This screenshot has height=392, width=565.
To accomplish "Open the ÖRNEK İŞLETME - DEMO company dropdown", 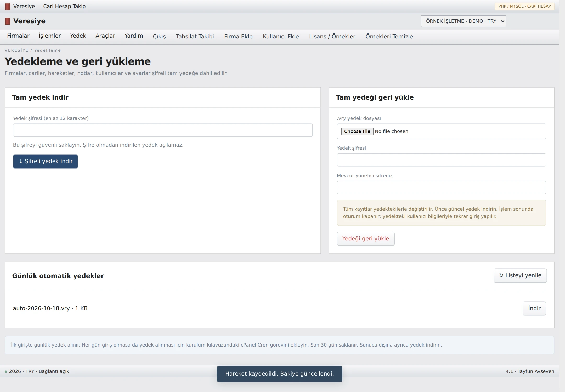I will pyautogui.click(x=463, y=21).
